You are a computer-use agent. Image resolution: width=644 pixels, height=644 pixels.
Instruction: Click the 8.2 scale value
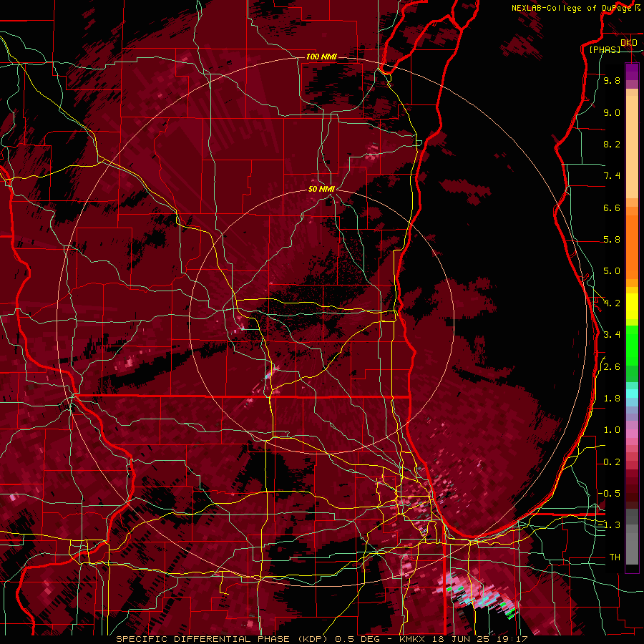pos(612,144)
